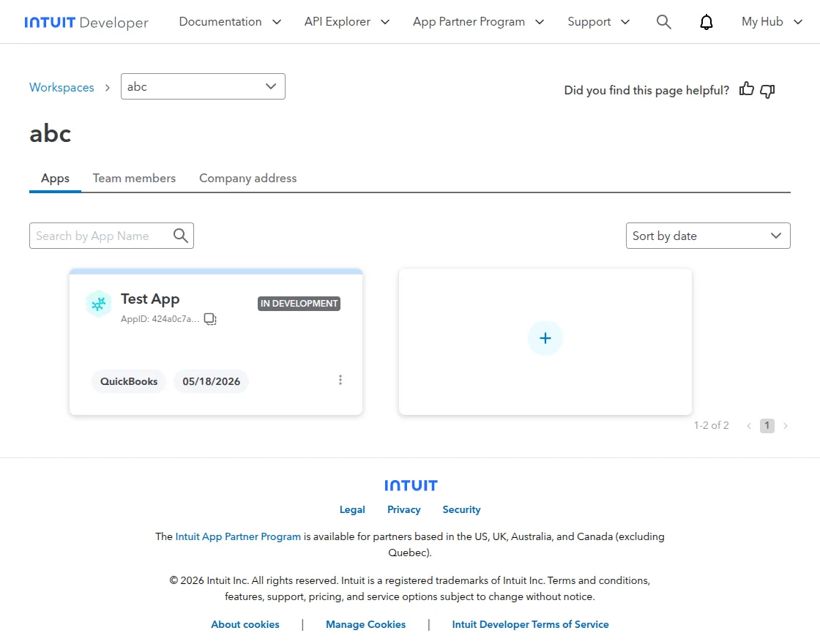Click the magnifier in Search by App Name
Image resolution: width=820 pixels, height=644 pixels.
pos(180,236)
